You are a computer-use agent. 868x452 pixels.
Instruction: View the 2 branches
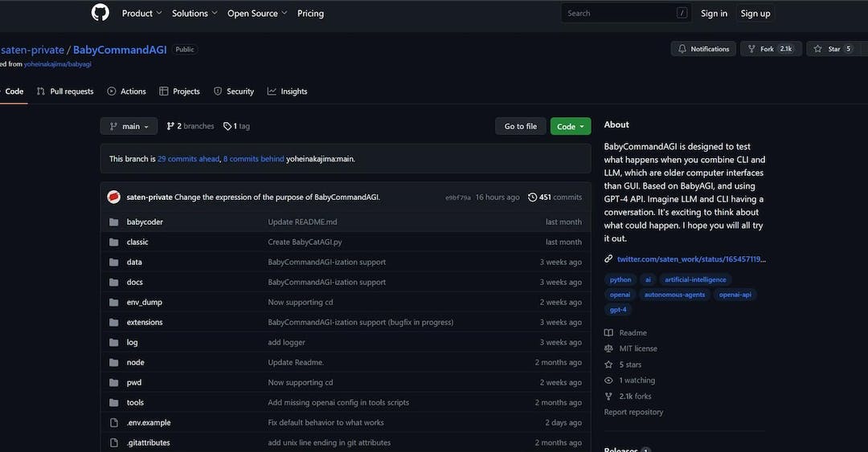pyautogui.click(x=190, y=126)
